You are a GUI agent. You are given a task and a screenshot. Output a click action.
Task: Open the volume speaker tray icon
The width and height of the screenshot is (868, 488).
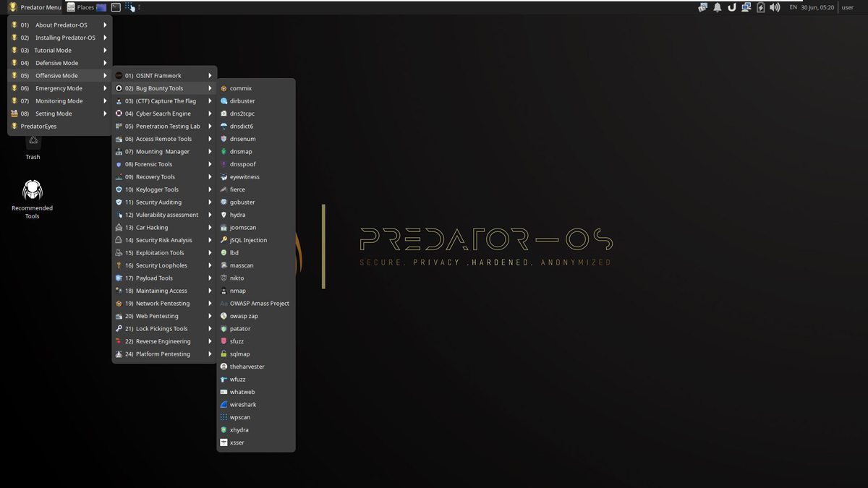pyautogui.click(x=775, y=7)
